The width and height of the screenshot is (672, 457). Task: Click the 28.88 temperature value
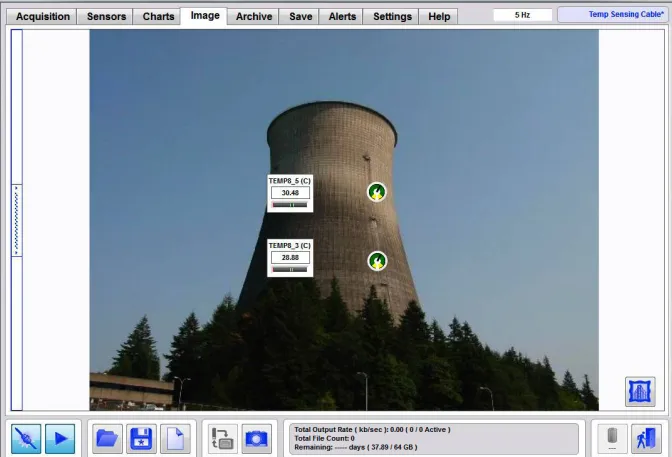pyautogui.click(x=290, y=258)
